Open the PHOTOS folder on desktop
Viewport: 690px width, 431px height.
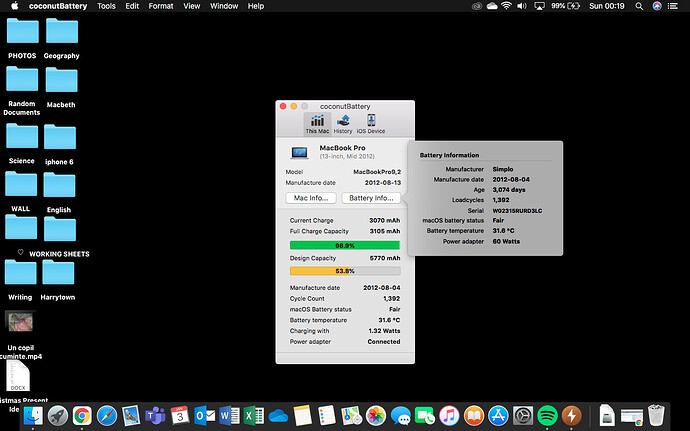pyautogui.click(x=22, y=31)
